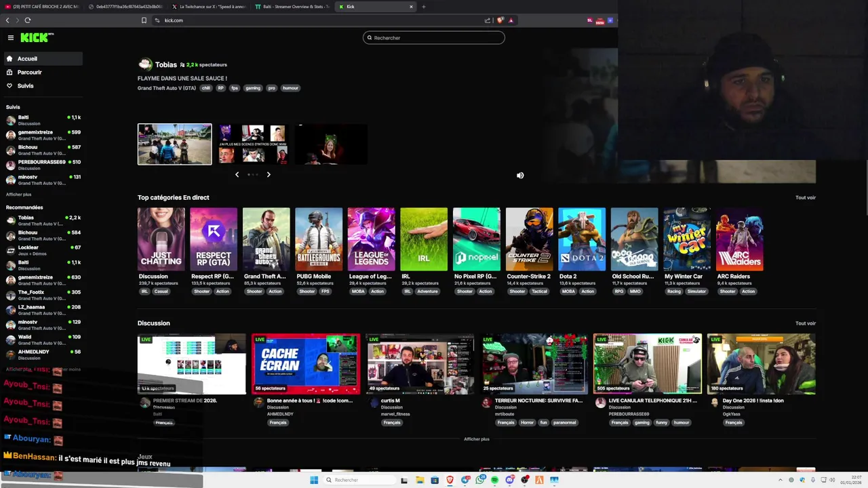Click Tout voir for Discussion section
Image resolution: width=868 pixels, height=488 pixels.
pos(806,323)
